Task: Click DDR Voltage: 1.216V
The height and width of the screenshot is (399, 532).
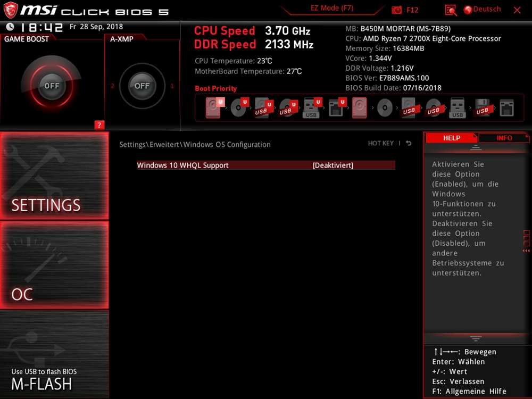Action: point(379,68)
